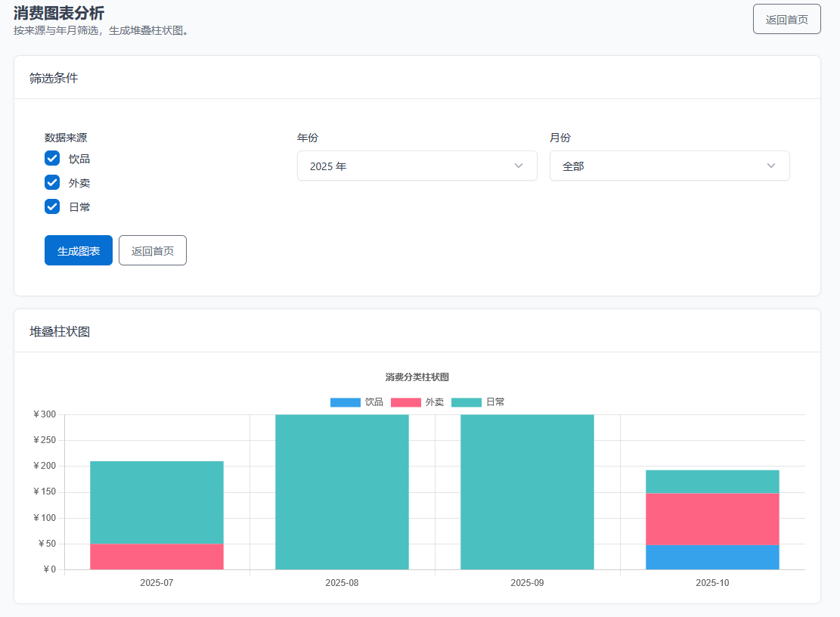Open the 年份 dropdown showing 2025 年
840x617 pixels.
pyautogui.click(x=417, y=166)
